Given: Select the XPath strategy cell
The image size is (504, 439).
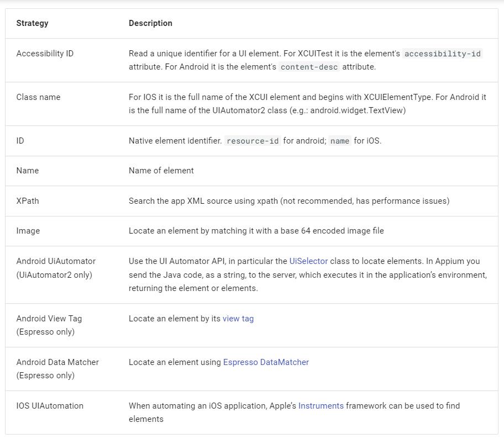Looking at the screenshot, I should click(x=28, y=201).
